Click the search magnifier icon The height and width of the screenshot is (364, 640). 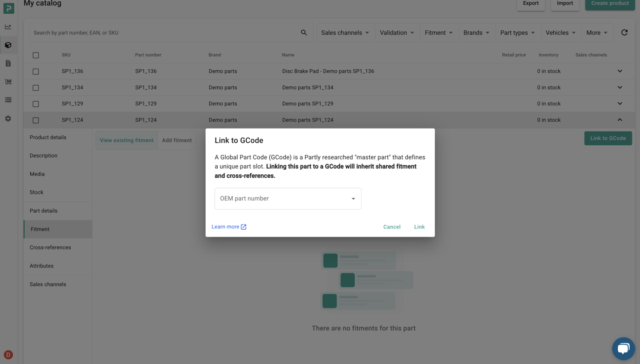303,33
